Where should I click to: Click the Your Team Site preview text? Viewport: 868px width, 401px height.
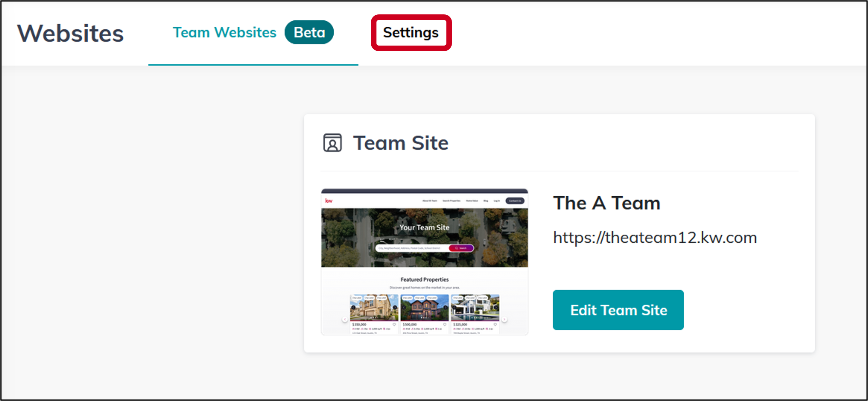(424, 227)
